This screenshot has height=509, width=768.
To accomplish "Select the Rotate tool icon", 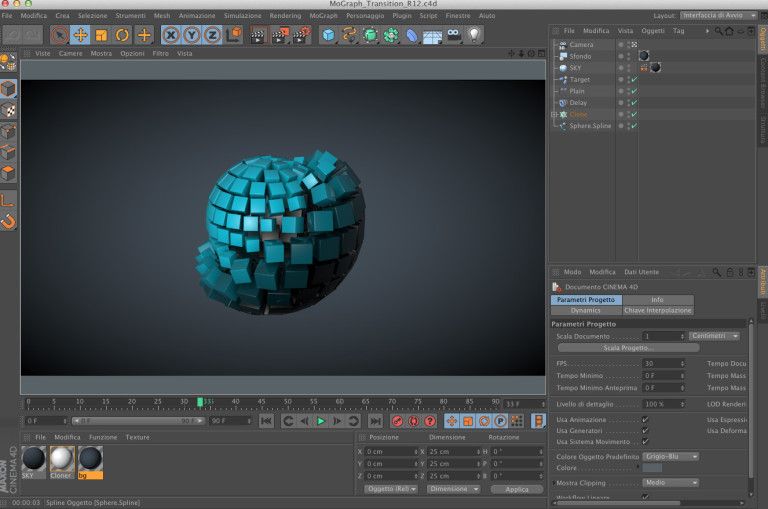I will pyautogui.click(x=122, y=35).
